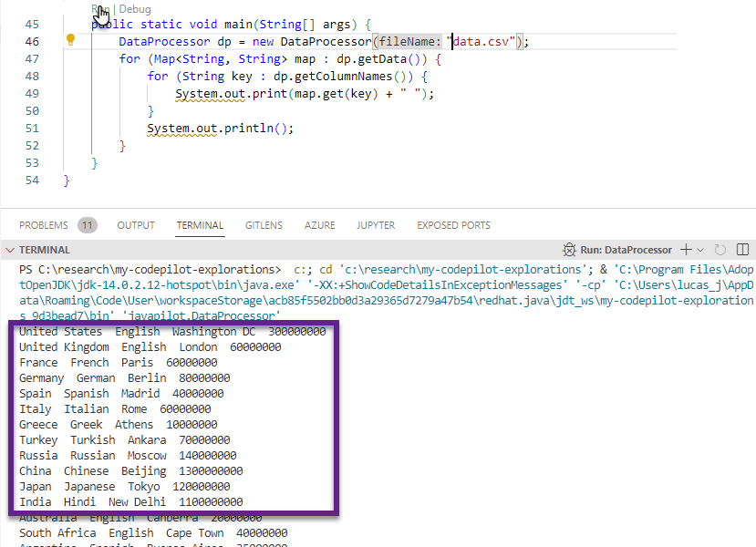Open the new terminal launch profile dropdown
This screenshot has width=756, height=547.
point(700,250)
